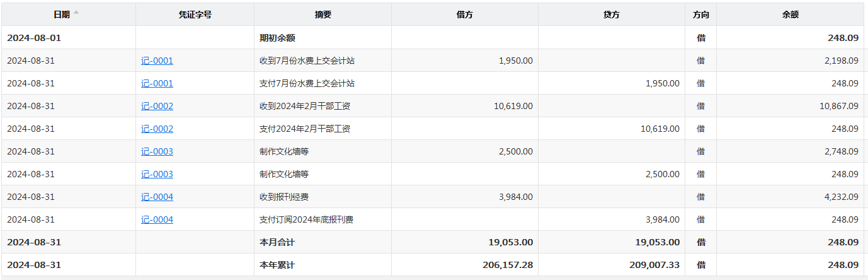Click the 本年累计 summary cell
868x280 pixels.
point(277,265)
